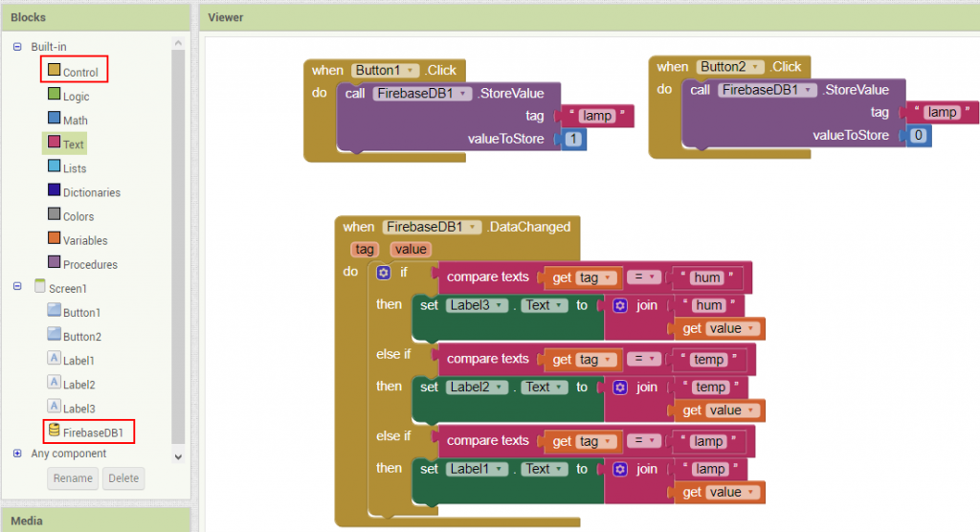Open the Text property dropdown for Label1

(x=545, y=469)
